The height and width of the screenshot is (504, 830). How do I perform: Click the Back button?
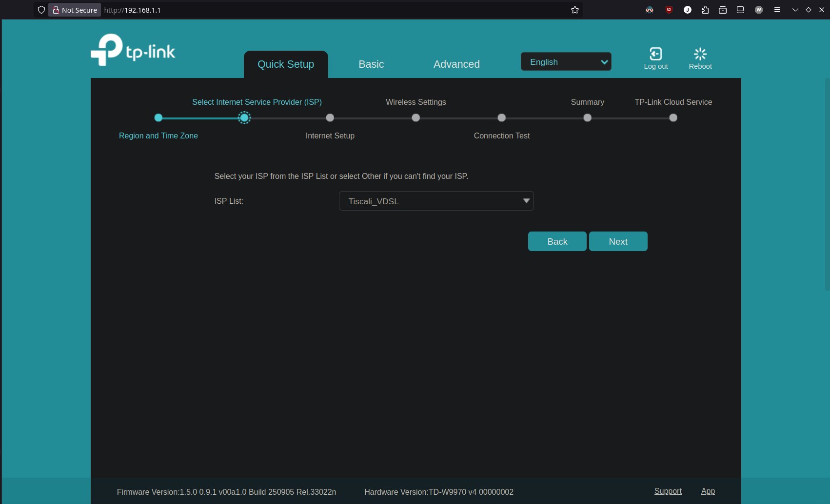pyautogui.click(x=557, y=241)
